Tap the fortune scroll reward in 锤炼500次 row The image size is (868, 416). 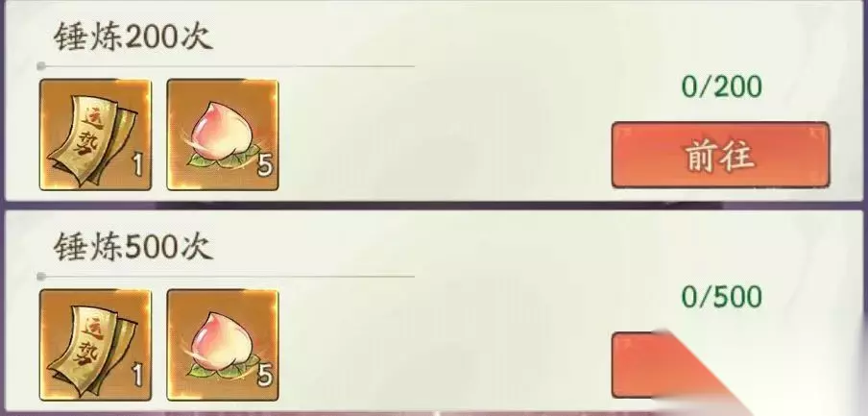[x=95, y=345]
